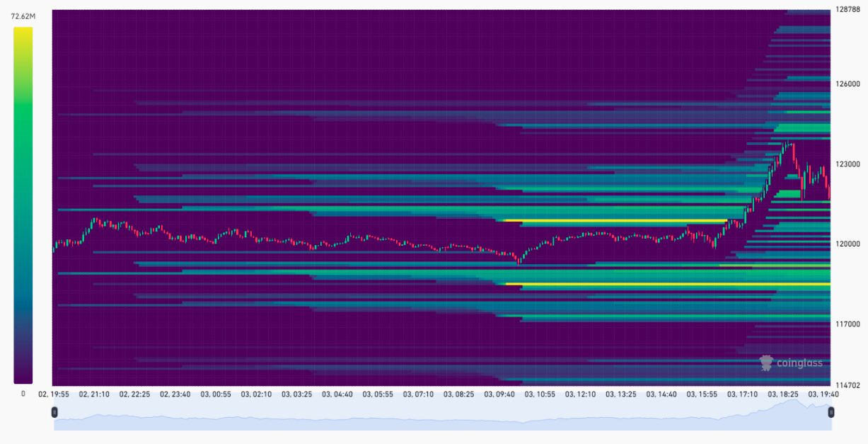The height and width of the screenshot is (444, 868).
Task: Click the 126000 price axis label
Action: (x=846, y=84)
